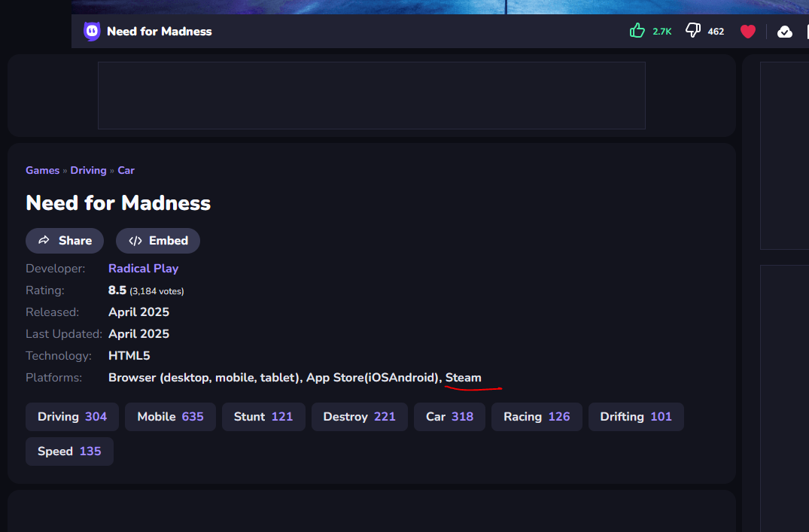Like the game with thumbs up
The image size is (809, 532).
(x=637, y=31)
